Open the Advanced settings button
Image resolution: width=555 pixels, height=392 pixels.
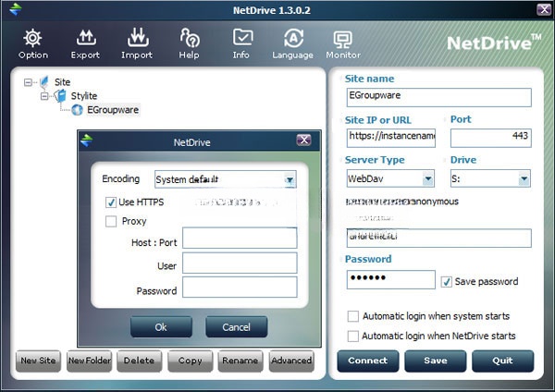[x=291, y=361]
